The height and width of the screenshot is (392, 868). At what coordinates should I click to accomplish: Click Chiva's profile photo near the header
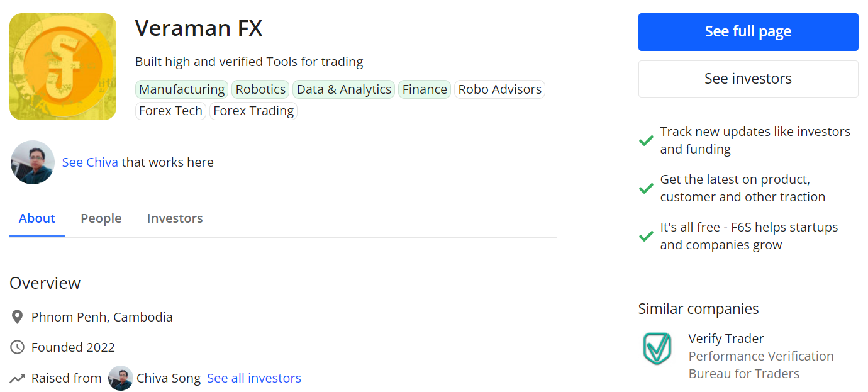click(x=33, y=162)
